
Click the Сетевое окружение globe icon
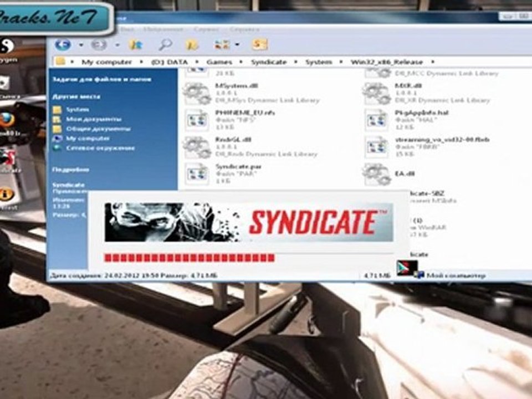(x=57, y=148)
